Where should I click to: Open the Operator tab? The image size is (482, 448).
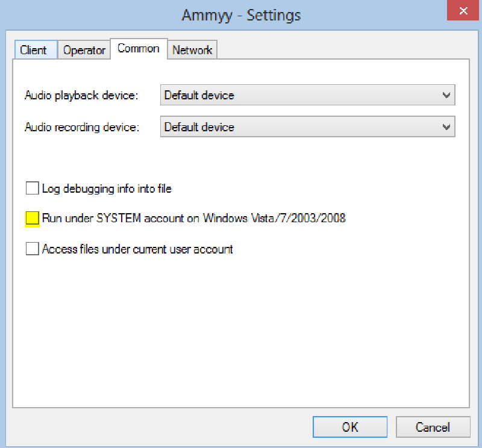(x=84, y=50)
